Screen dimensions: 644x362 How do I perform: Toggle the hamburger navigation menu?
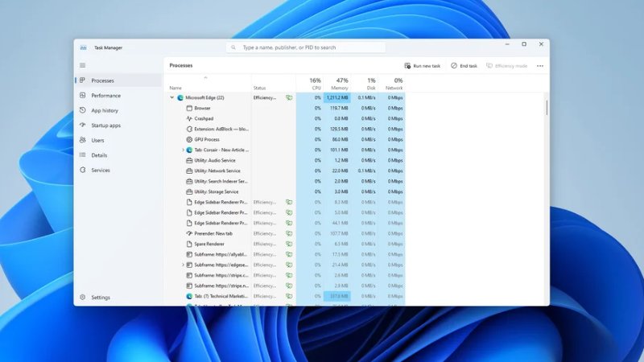tap(83, 65)
